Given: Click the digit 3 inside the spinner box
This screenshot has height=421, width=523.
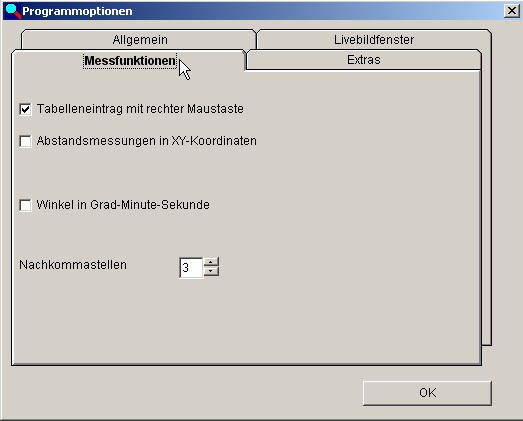Looking at the screenshot, I should tap(186, 268).
